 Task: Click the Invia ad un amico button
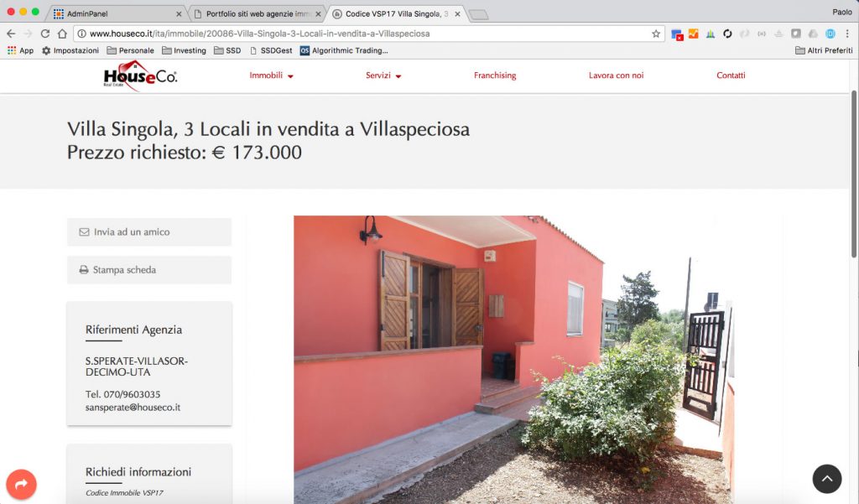[x=149, y=231]
